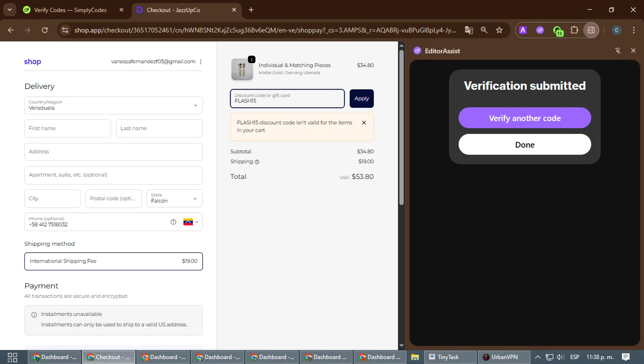The width and height of the screenshot is (644, 364).
Task: Open a new browser tab
Action: pyautogui.click(x=251, y=10)
